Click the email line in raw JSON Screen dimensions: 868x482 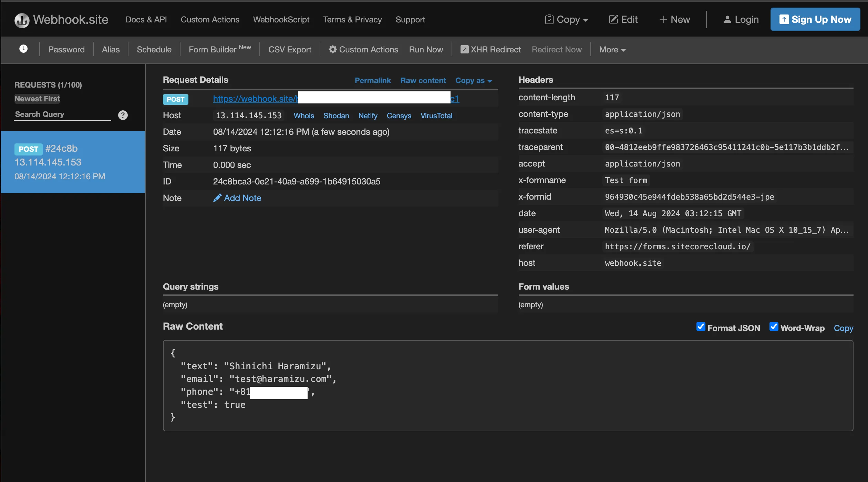point(258,379)
